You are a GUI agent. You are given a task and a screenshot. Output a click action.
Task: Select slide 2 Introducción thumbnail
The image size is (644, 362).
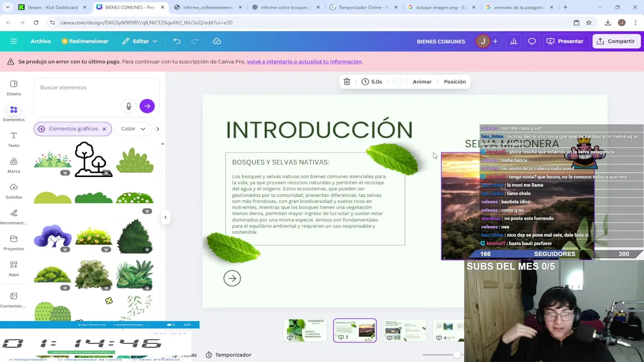point(355,330)
